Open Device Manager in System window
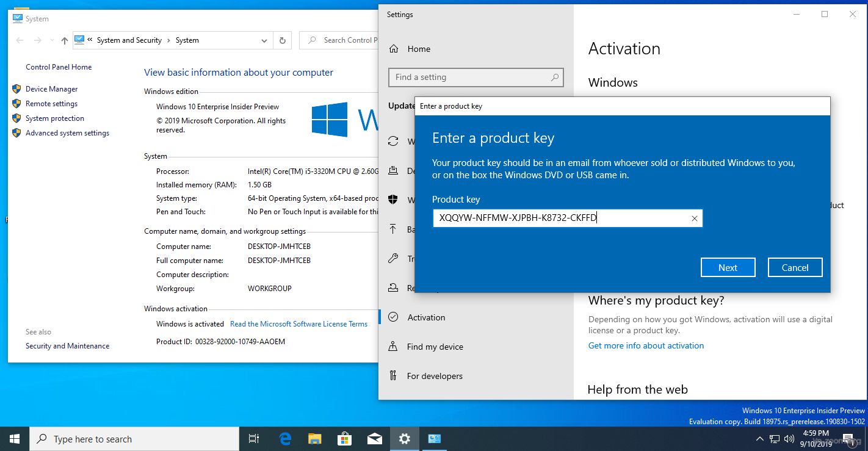The width and height of the screenshot is (868, 451). click(52, 89)
